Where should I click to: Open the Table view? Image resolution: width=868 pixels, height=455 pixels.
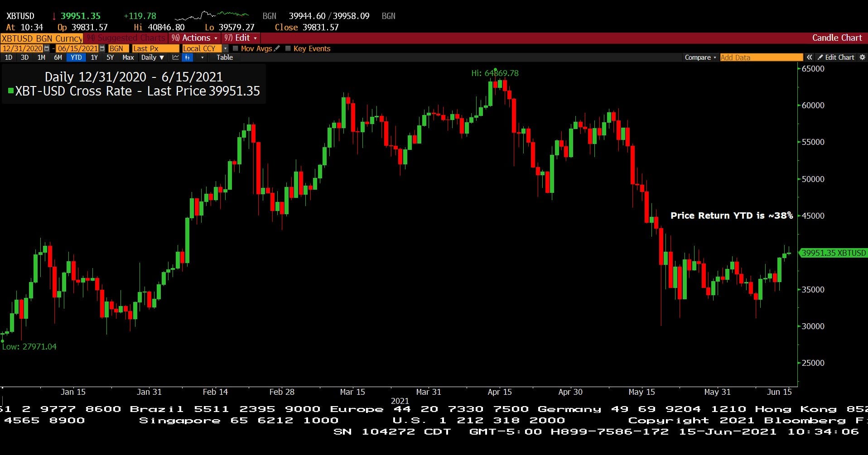pyautogui.click(x=225, y=57)
